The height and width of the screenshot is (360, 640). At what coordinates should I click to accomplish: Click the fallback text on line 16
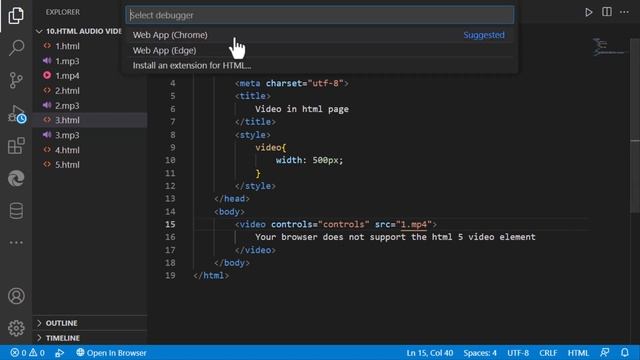pos(395,237)
